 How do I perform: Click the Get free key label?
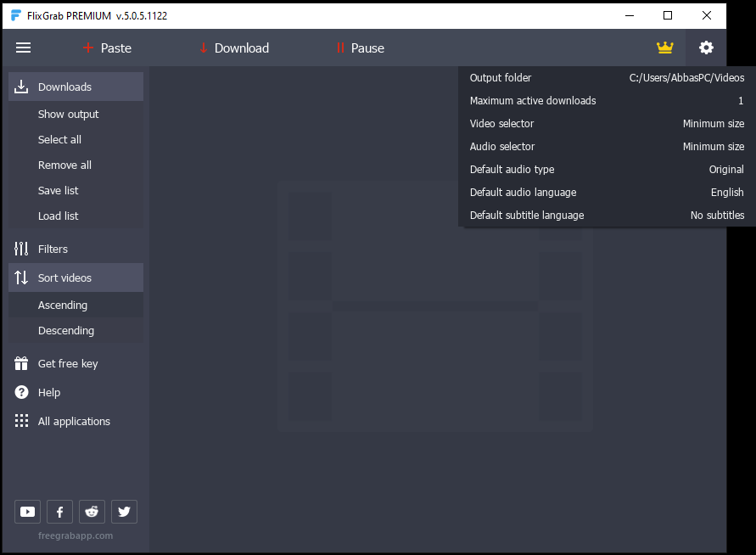[68, 363]
